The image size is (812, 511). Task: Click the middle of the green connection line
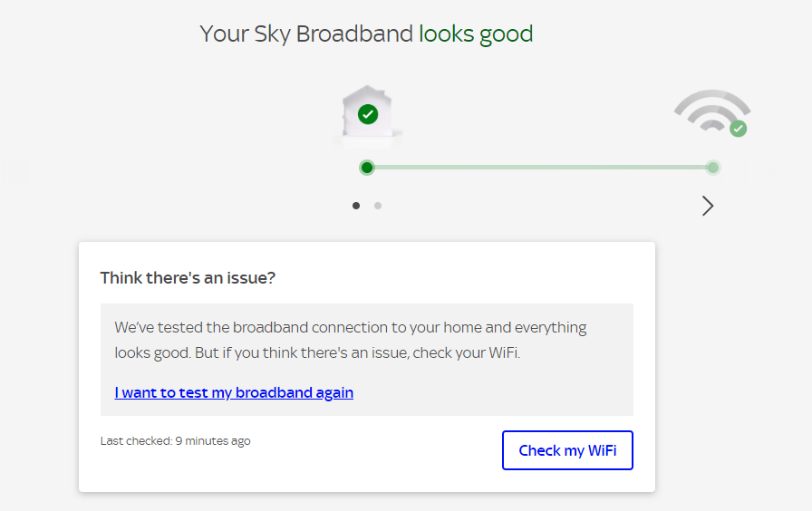point(540,167)
